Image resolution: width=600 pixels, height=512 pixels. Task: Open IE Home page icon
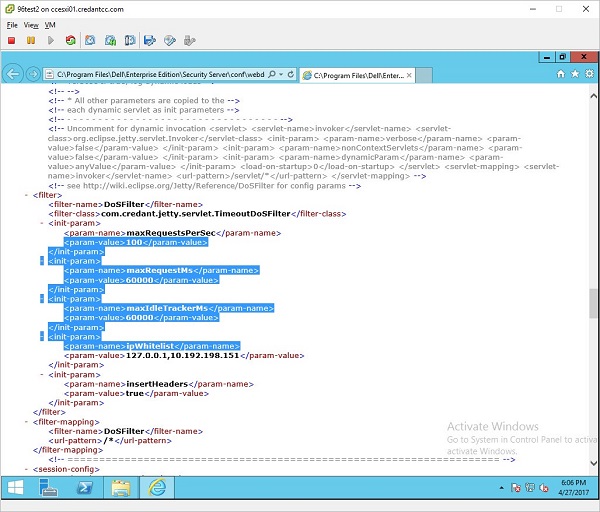[561, 74]
